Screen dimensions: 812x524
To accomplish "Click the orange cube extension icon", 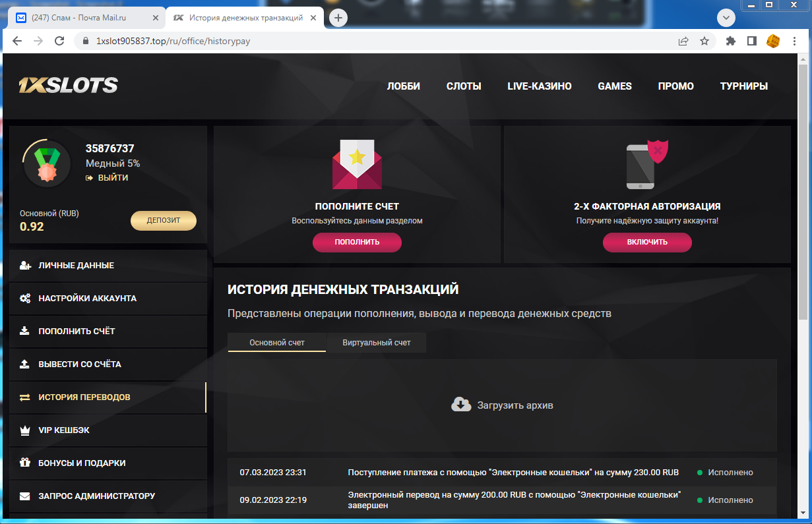I will point(772,41).
